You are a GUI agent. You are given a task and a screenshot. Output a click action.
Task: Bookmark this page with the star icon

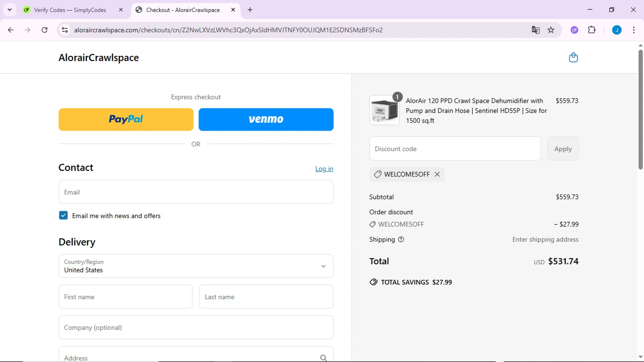tap(551, 30)
